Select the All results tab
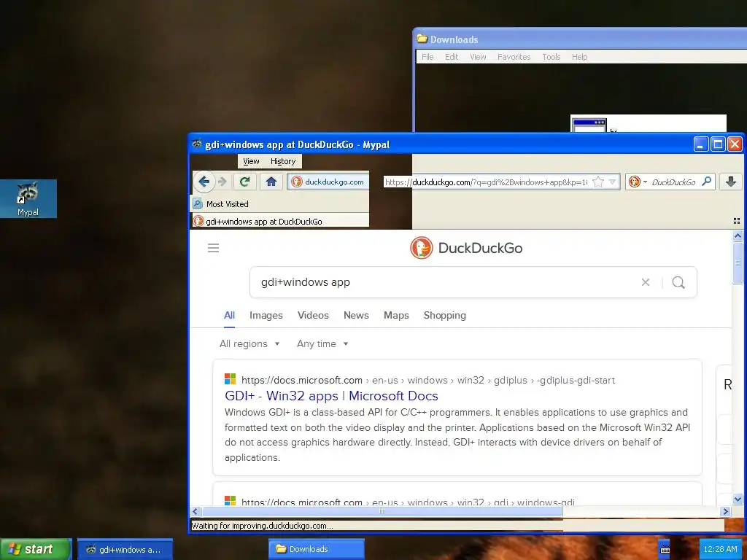Viewport: 747px width, 560px height. pyautogui.click(x=229, y=315)
